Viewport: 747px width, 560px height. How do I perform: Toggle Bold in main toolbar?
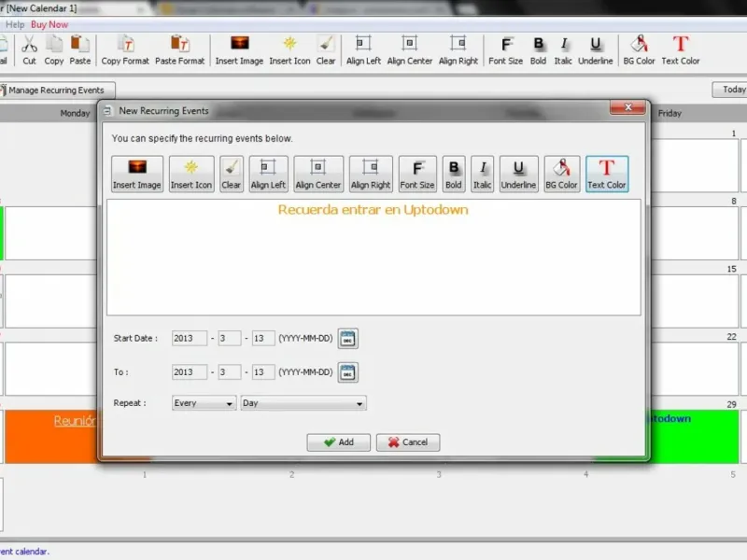(x=539, y=50)
